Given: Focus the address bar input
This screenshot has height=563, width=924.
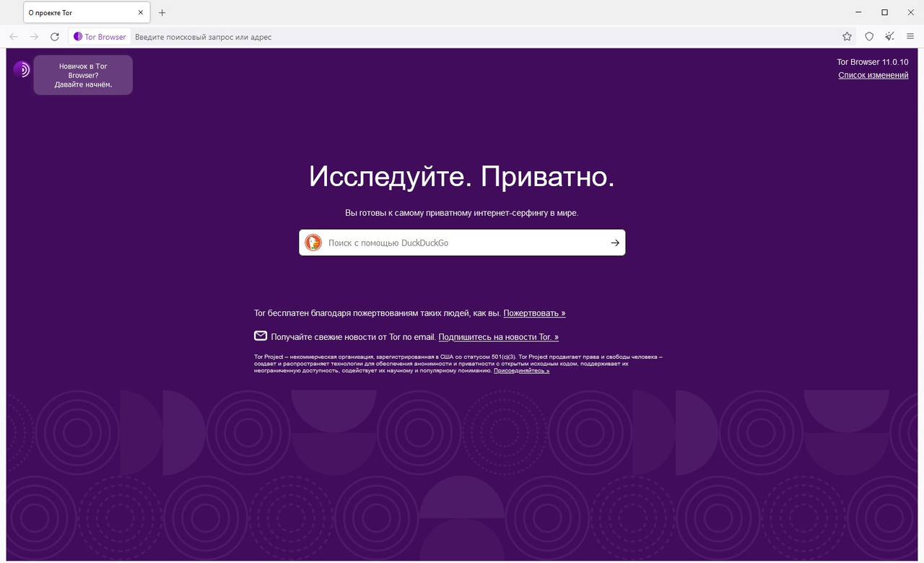Looking at the screenshot, I should [484, 37].
